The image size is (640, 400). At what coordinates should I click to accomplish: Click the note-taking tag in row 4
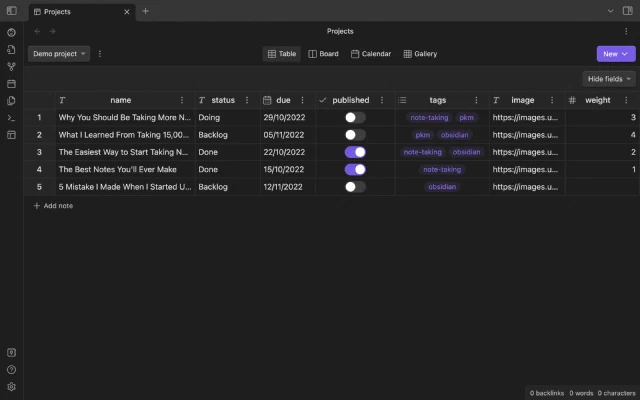442,169
